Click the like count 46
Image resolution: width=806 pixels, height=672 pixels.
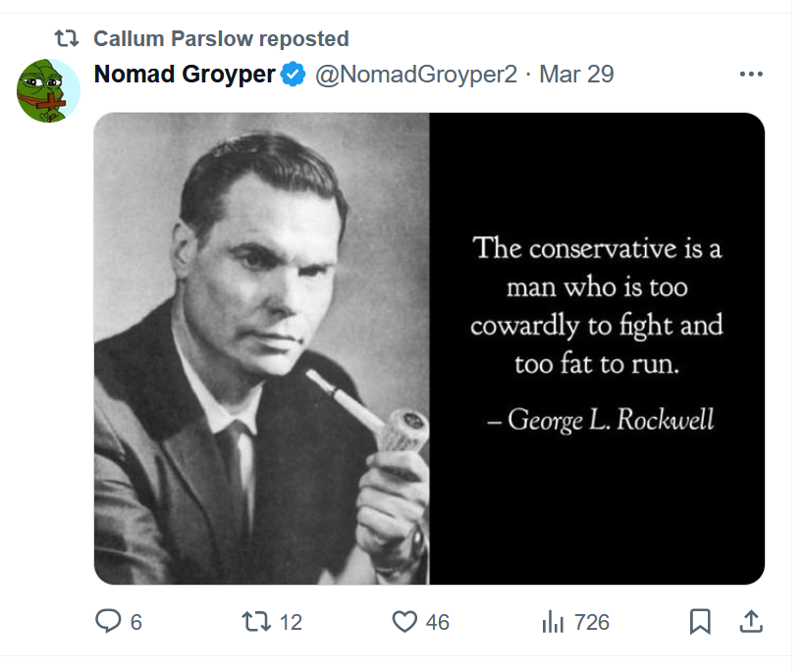click(x=437, y=622)
